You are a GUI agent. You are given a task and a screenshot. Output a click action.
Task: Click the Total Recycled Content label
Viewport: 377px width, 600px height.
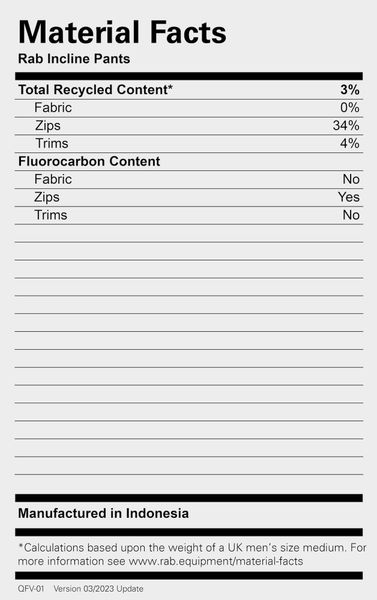click(x=95, y=90)
